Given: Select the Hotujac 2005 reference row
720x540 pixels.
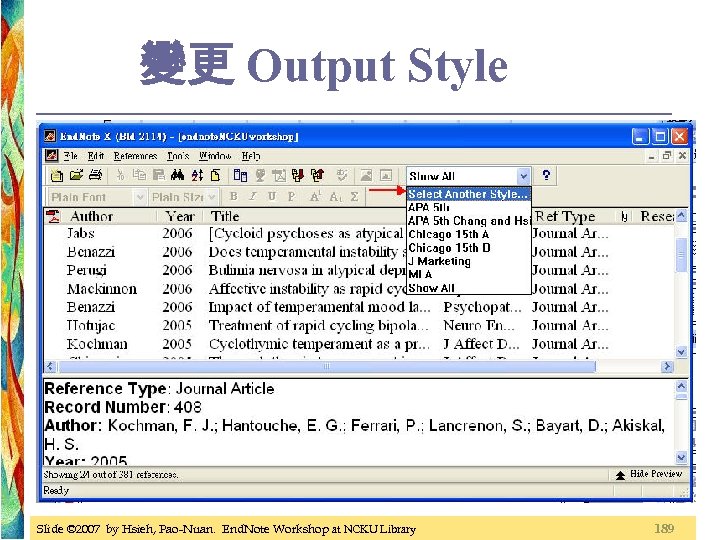Looking at the screenshot, I should [x=360, y=326].
